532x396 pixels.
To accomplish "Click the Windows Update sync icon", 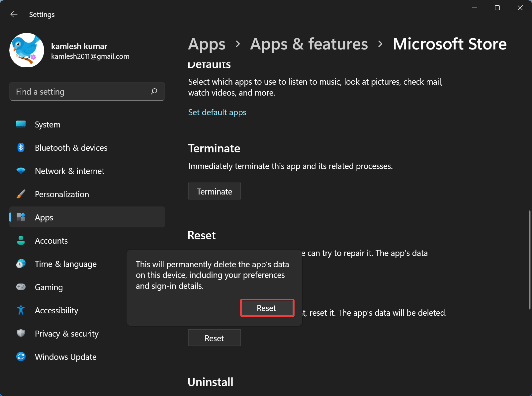I will point(21,356).
